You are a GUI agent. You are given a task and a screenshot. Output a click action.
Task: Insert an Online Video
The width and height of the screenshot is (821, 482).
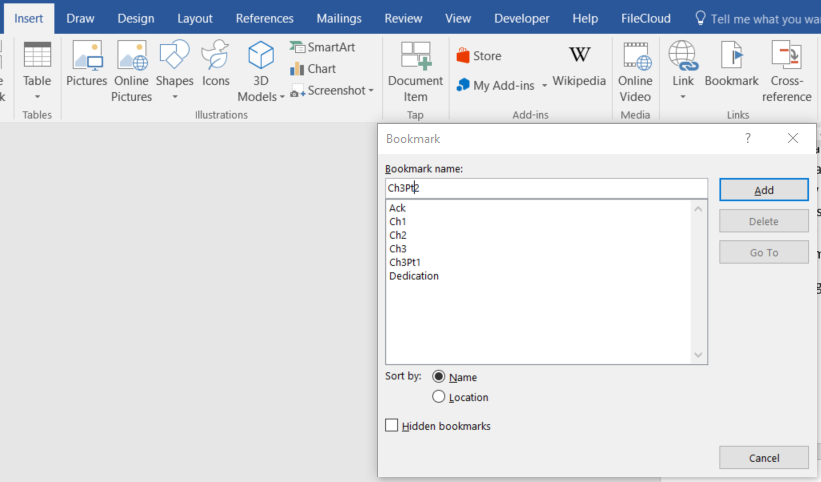(635, 58)
